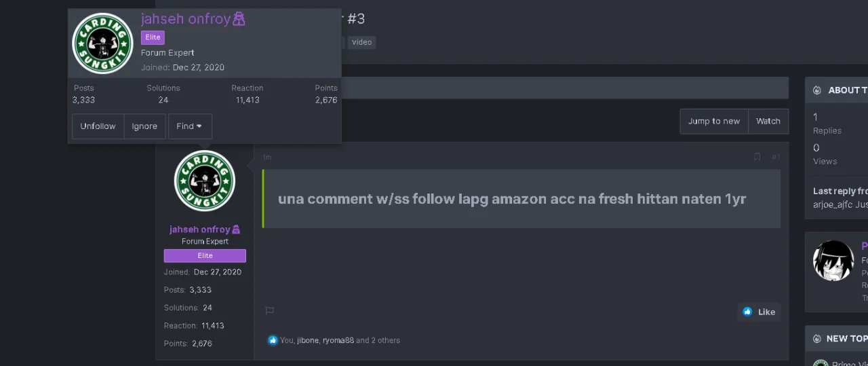This screenshot has width=868, height=366.
Task: Click the report flag icon under the post
Action: pyautogui.click(x=269, y=310)
